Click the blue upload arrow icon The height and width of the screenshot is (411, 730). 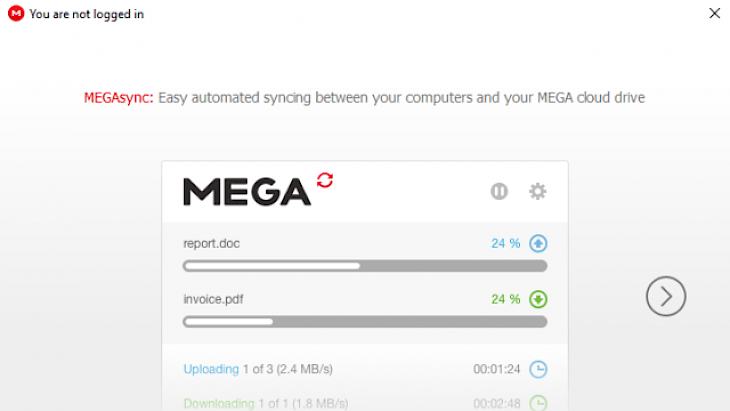click(x=538, y=243)
